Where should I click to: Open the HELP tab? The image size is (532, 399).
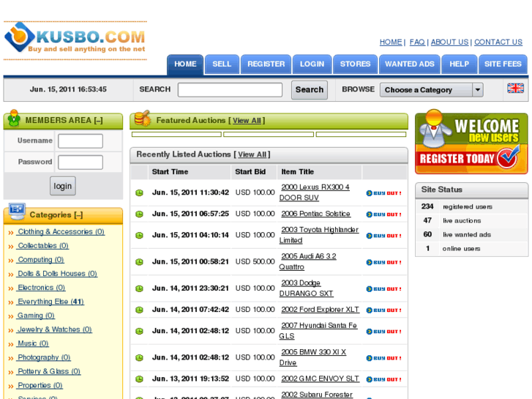pos(460,64)
